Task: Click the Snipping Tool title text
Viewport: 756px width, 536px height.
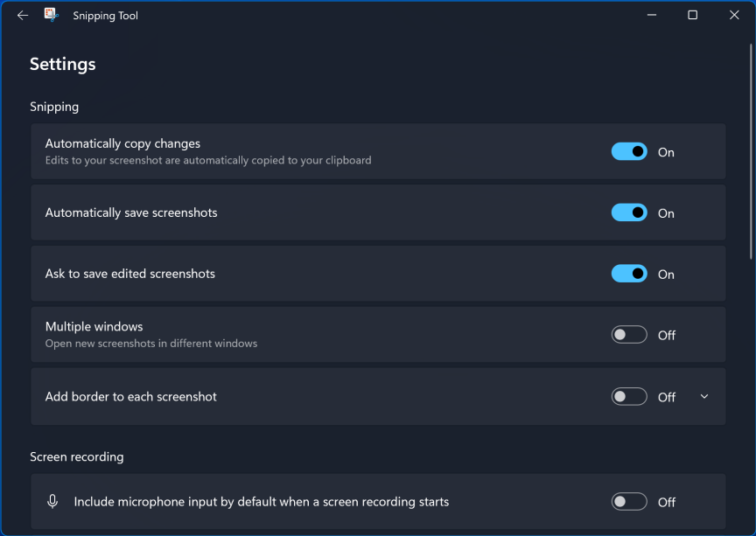Action: click(105, 15)
